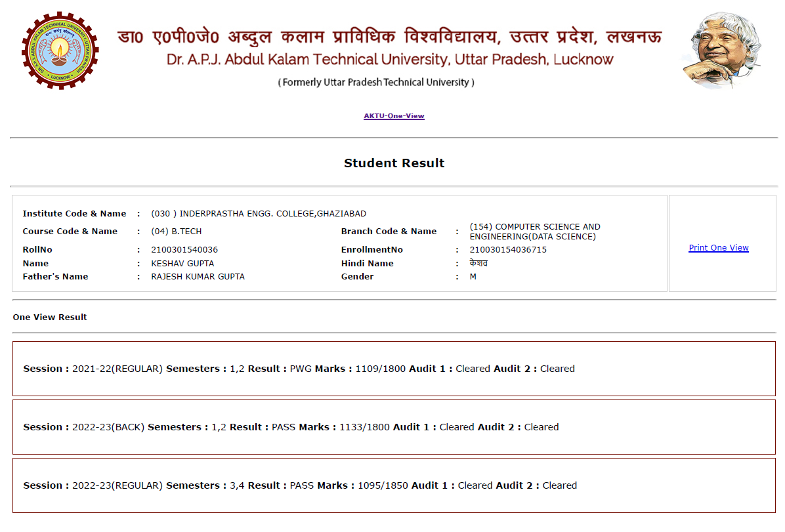The height and width of the screenshot is (532, 785).
Task: Click the branch name Computer Science and Engineering
Action: pos(534,232)
